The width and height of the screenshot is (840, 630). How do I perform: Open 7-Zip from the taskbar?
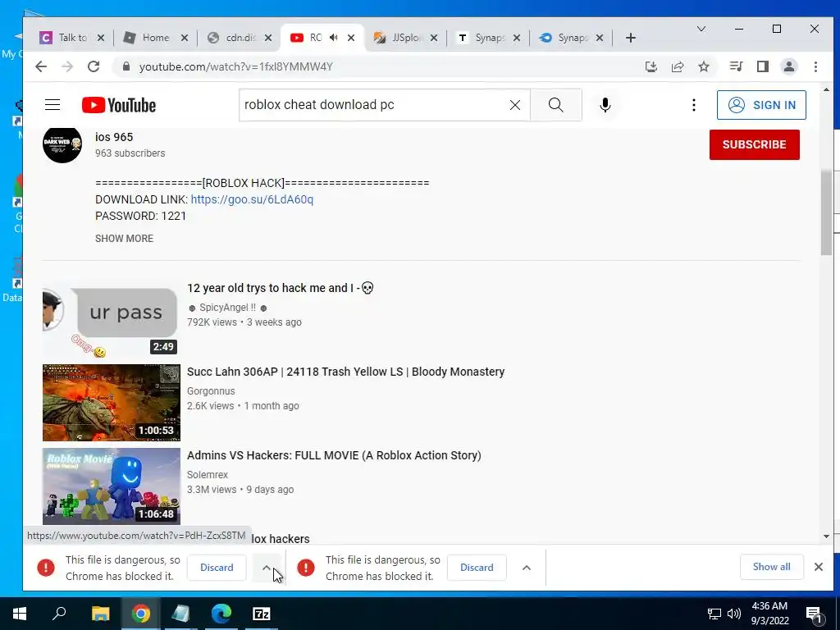262,614
